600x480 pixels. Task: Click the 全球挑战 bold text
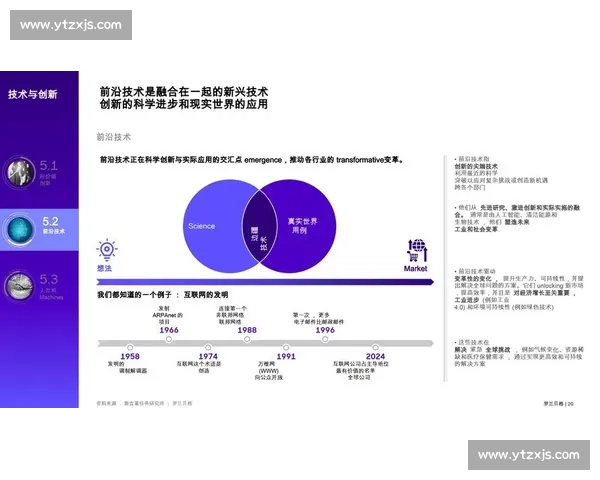click(498, 350)
